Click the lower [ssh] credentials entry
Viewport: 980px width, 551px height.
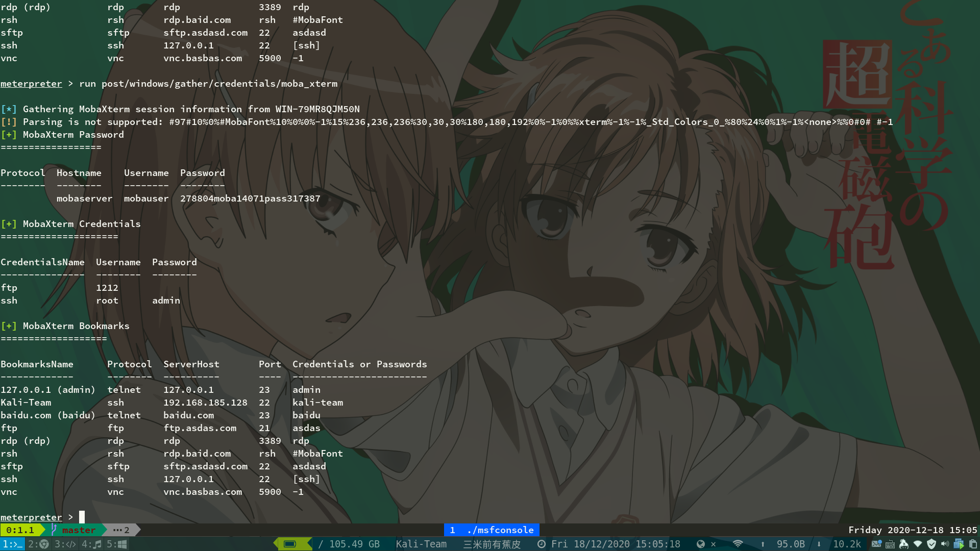pos(306,479)
